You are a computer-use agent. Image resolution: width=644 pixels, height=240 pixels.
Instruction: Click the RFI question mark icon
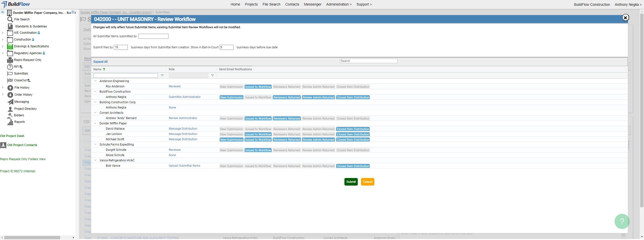click(x=10, y=67)
